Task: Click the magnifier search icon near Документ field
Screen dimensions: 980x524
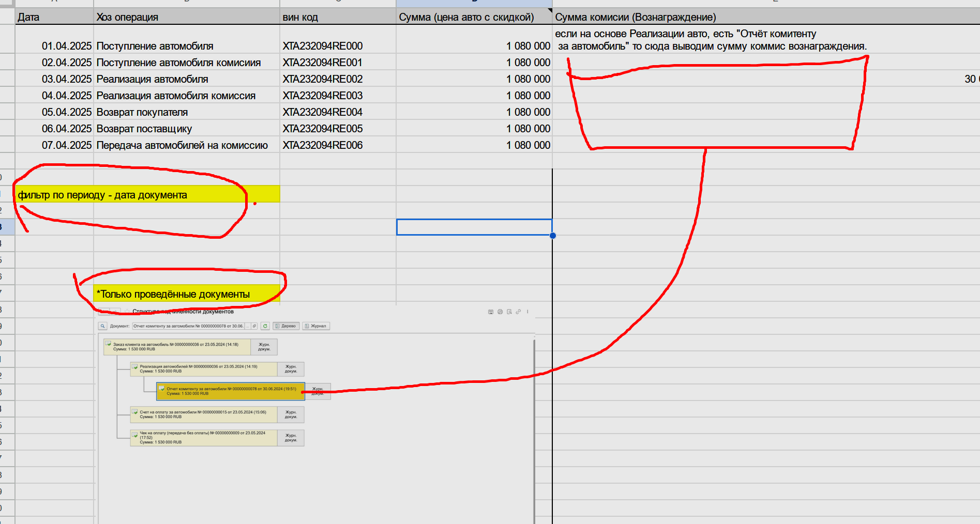Action: (102, 326)
